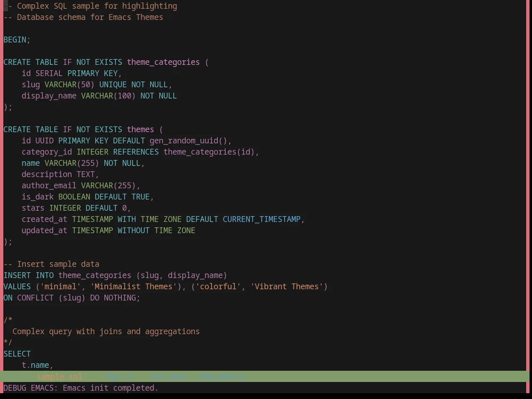Image resolution: width=532 pixels, height=399 pixels.
Task: Click the 'Minimalist Themes' string literal
Action: point(134,286)
